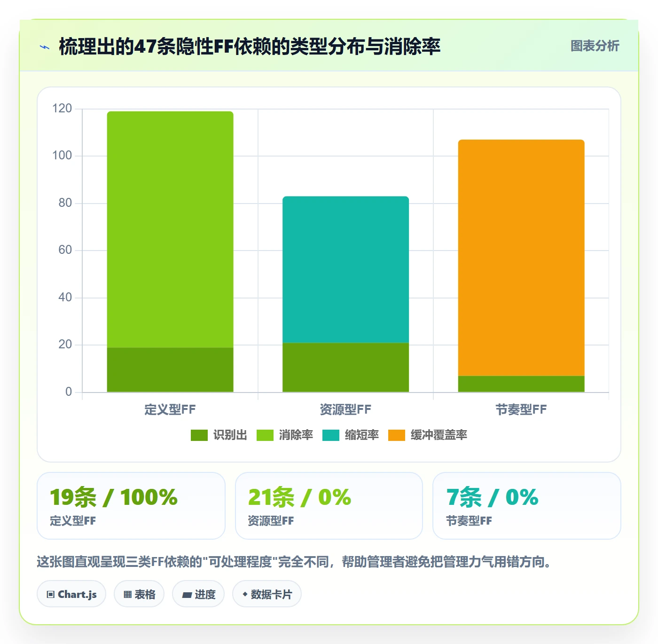Toggle the 缓冲覆盖率 legend swatch
The width and height of the screenshot is (658, 644).
pyautogui.click(x=397, y=435)
